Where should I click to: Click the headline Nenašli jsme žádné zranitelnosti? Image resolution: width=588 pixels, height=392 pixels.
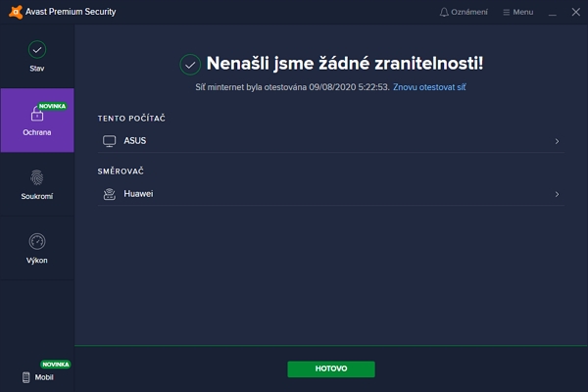[345, 63]
